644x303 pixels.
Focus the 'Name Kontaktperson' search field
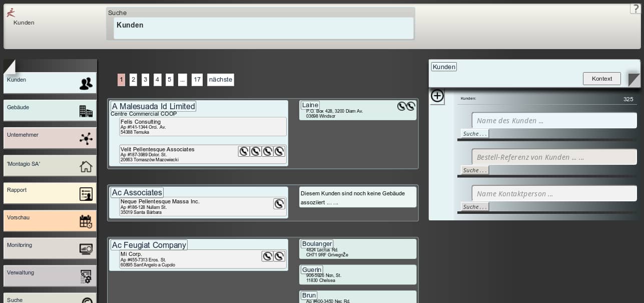coord(554,194)
